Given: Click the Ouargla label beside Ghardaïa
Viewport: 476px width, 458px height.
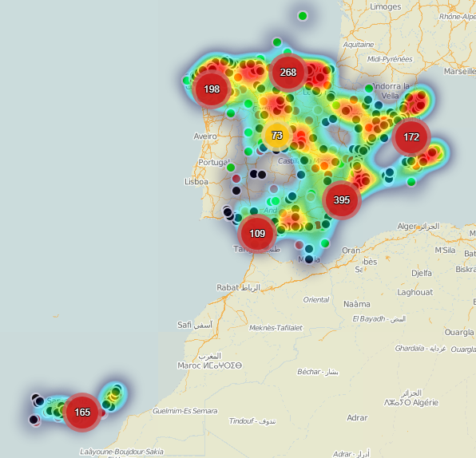Looking at the screenshot, I should [463, 349].
